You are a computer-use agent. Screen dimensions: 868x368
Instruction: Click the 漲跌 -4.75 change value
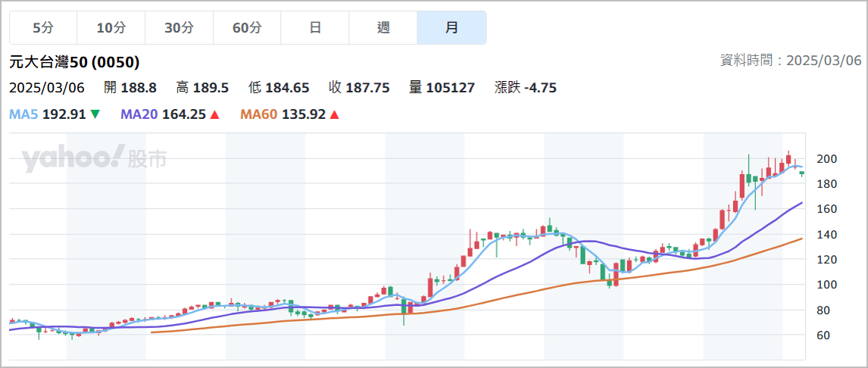[x=526, y=87]
